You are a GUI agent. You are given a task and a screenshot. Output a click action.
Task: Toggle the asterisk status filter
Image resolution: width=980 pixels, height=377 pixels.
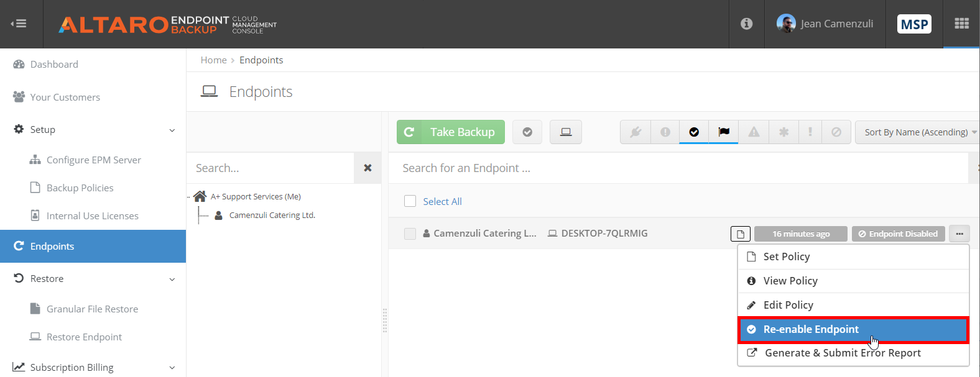784,132
